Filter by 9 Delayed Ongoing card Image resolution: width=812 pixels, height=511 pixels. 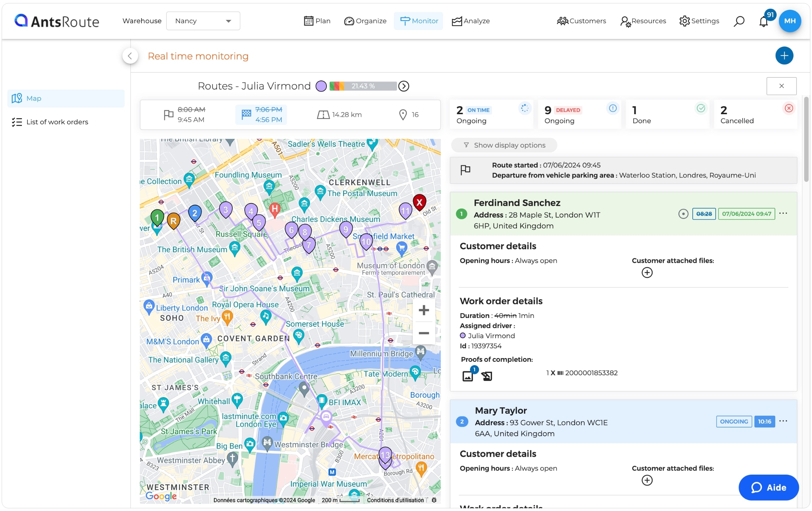click(x=579, y=115)
